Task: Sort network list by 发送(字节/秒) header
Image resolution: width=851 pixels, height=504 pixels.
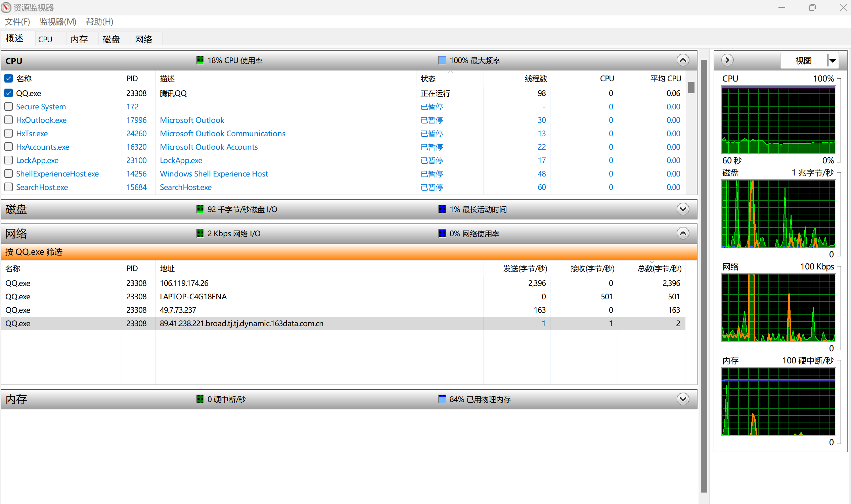Action: 517,268
